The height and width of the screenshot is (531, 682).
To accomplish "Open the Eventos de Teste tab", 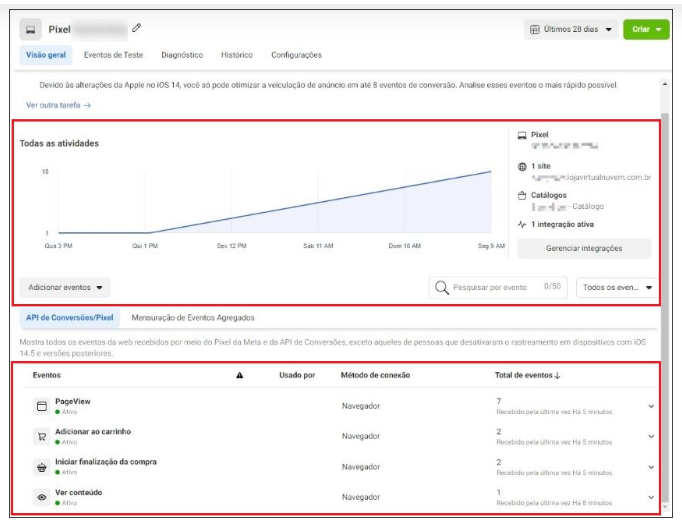I will point(114,55).
